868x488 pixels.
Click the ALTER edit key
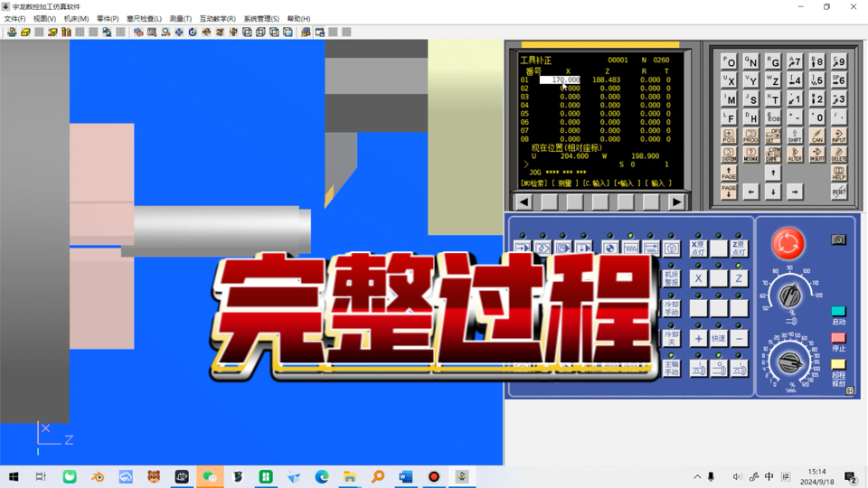[x=795, y=154]
